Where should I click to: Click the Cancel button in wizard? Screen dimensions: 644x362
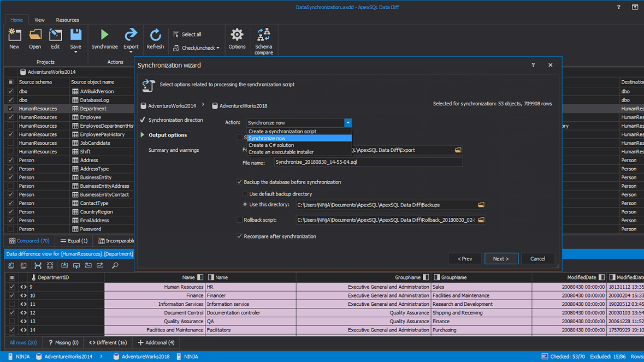click(537, 259)
